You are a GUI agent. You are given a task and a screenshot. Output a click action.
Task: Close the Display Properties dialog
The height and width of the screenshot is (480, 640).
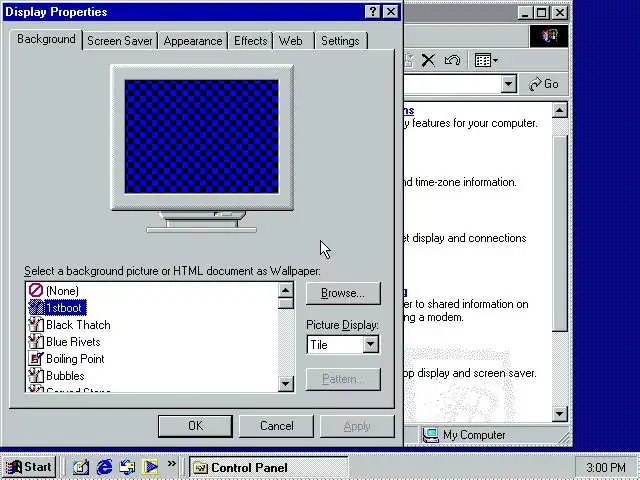click(391, 12)
